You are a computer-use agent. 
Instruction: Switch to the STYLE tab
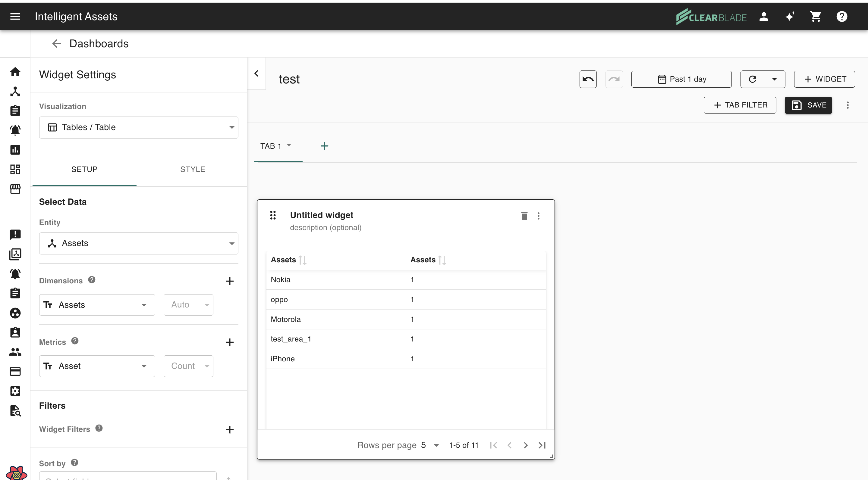(x=192, y=169)
